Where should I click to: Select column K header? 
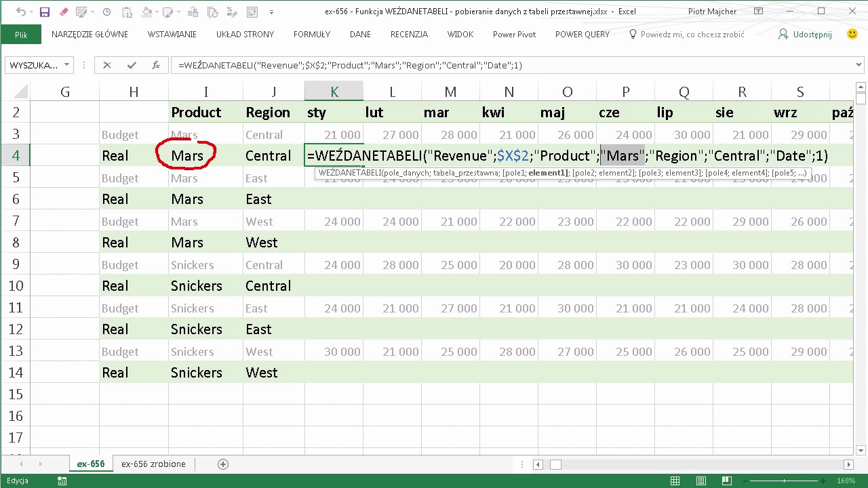(334, 91)
